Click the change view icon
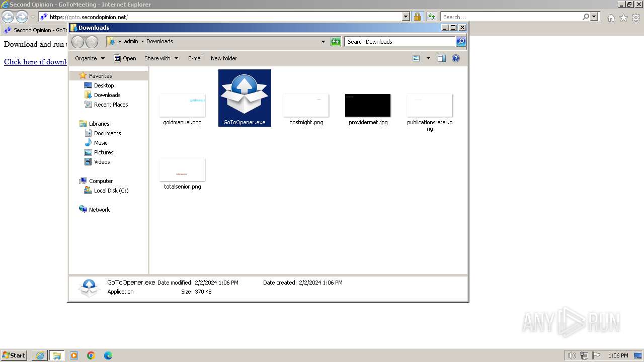This screenshot has height=362, width=644. 416,58
